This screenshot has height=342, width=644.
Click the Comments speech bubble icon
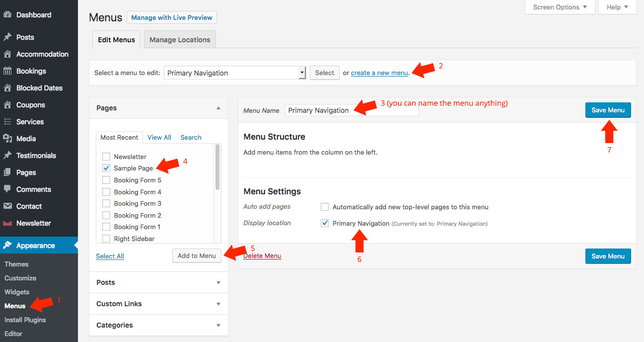7,189
